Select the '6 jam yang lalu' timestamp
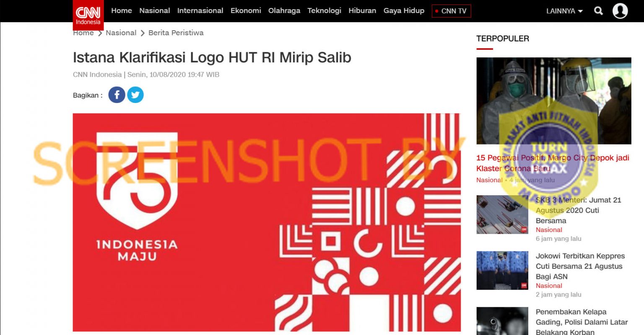 (x=558, y=239)
